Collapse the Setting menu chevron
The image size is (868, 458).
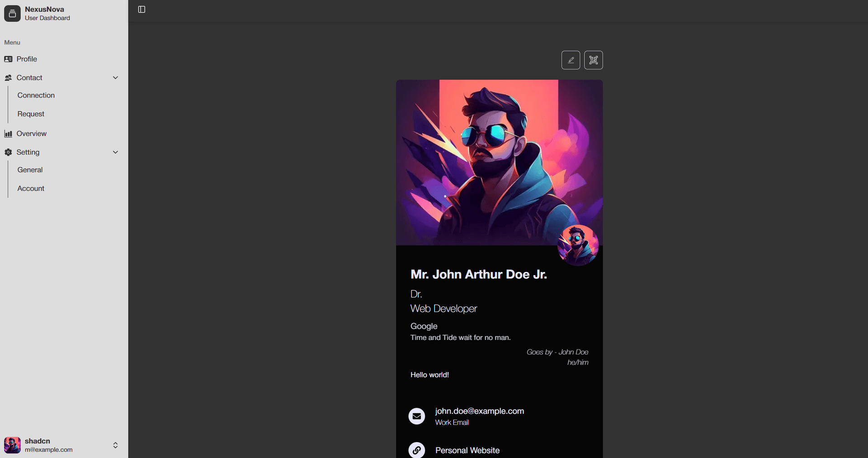[x=115, y=153]
